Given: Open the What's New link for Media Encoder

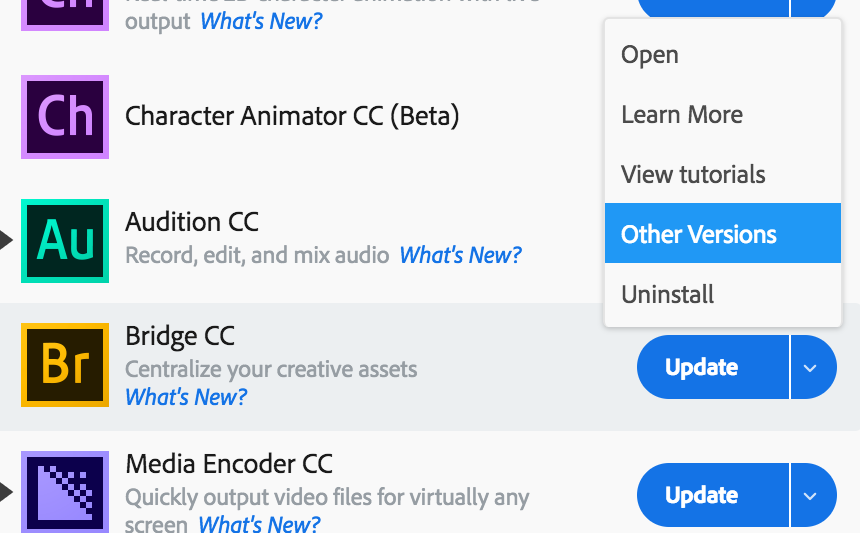Looking at the screenshot, I should coord(259,523).
